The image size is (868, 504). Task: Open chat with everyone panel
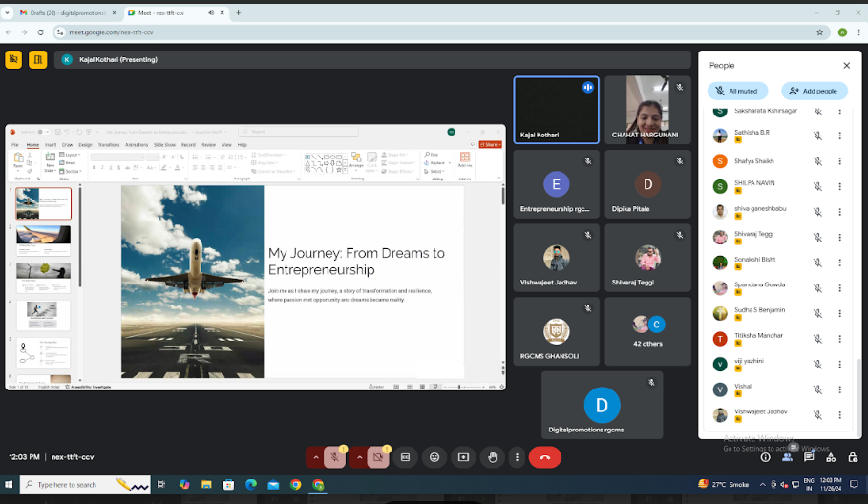[809, 457]
